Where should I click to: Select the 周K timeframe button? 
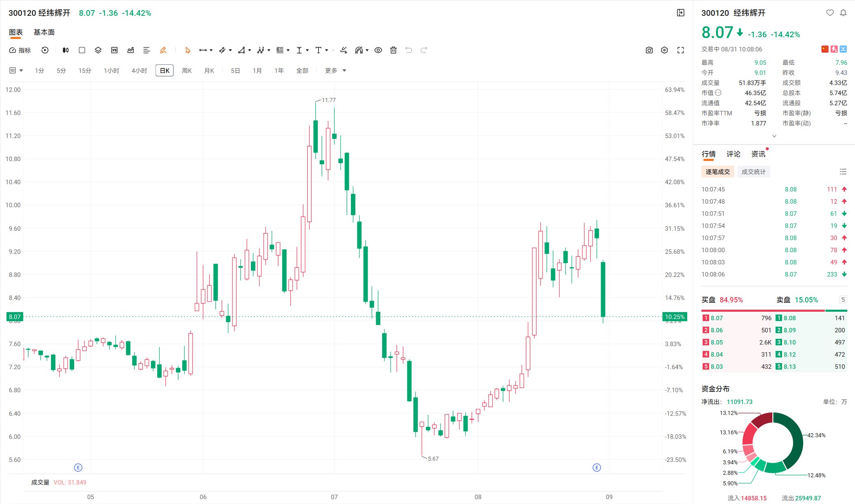[187, 70]
